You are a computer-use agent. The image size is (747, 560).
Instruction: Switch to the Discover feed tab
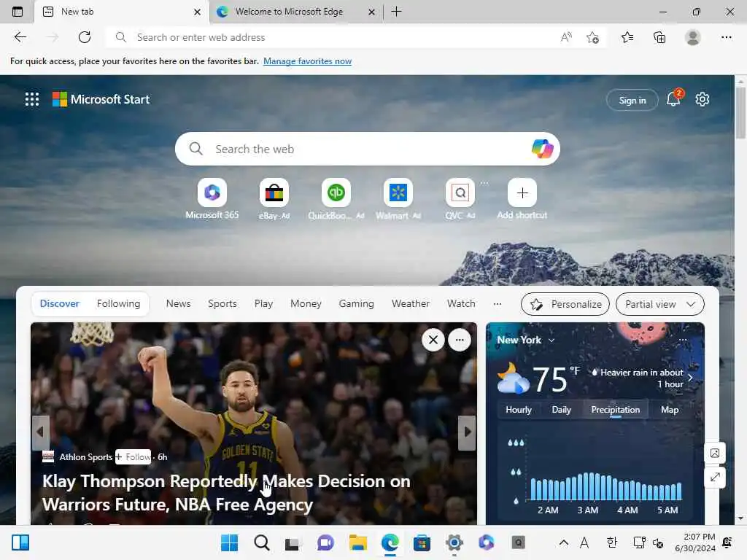pyautogui.click(x=60, y=304)
